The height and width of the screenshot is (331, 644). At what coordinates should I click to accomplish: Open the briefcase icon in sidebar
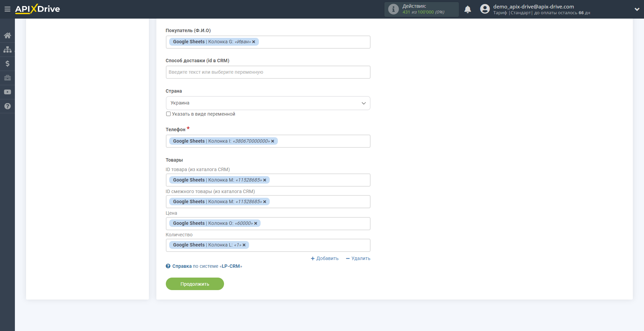tap(7, 78)
